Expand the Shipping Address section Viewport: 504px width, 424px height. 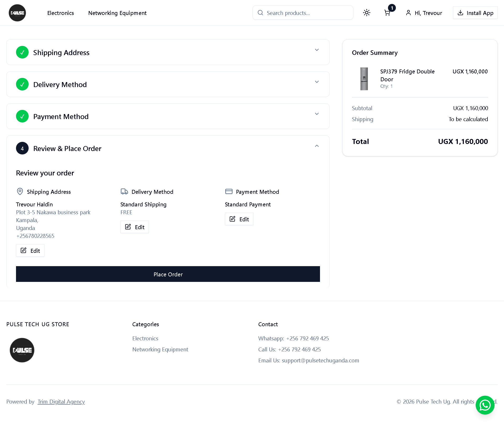point(317,50)
